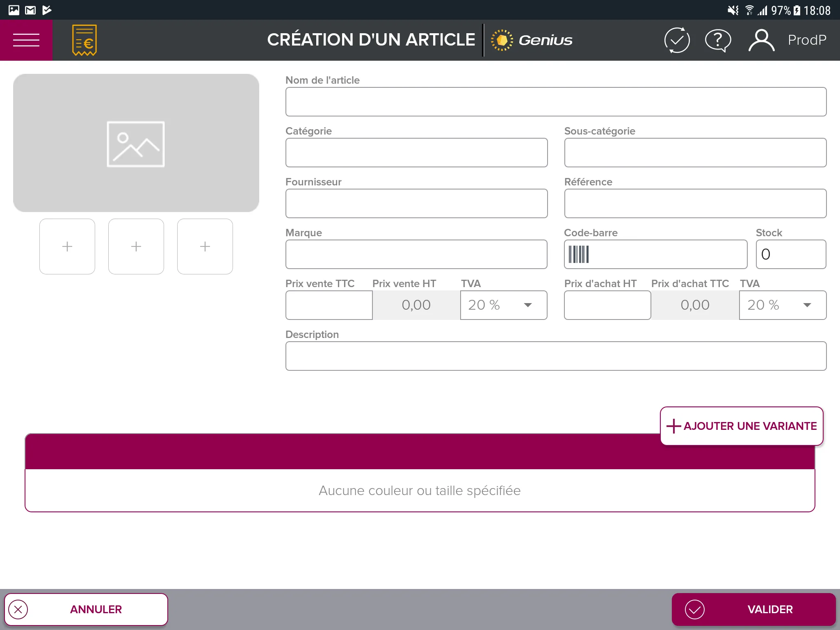This screenshot has width=840, height=630.
Task: Tap the Play Store notification icon
Action: tap(47, 10)
